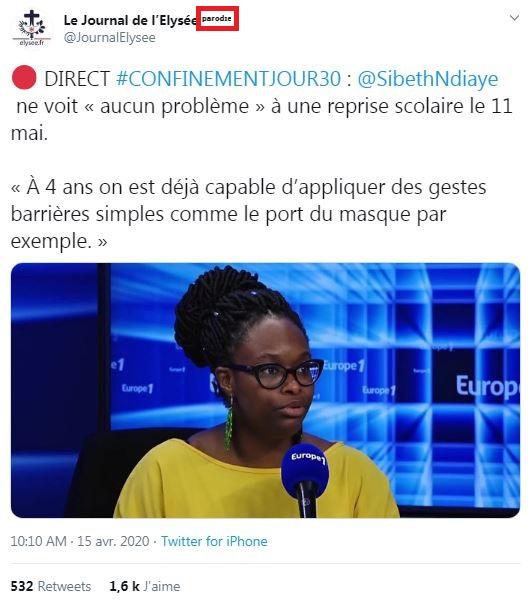Click the large Europe logo in photo background
Screen dimensions: 531x600
488,386
